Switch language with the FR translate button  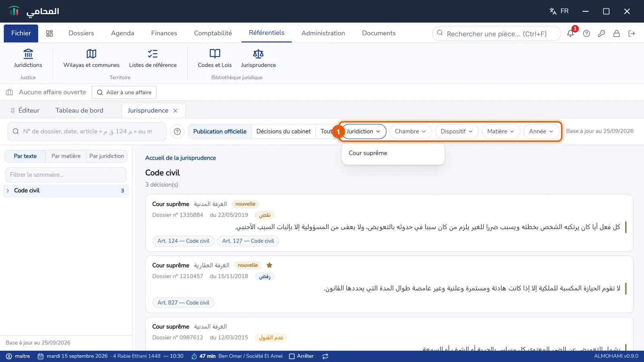click(559, 11)
